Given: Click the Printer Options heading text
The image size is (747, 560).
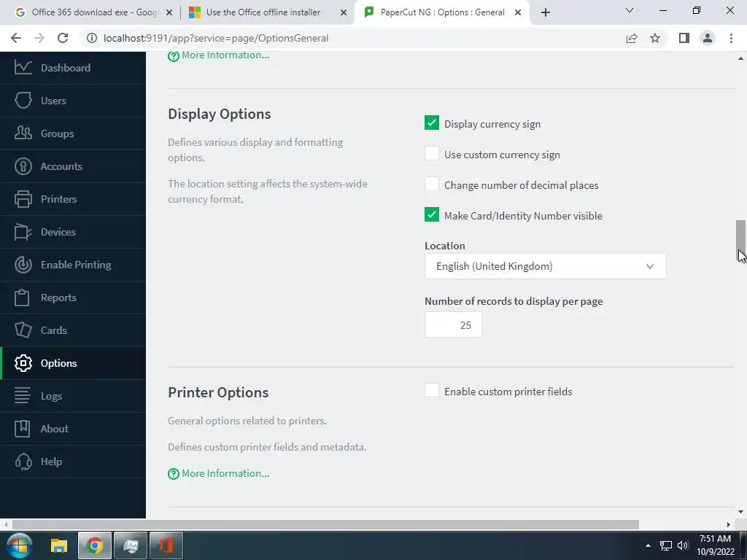Looking at the screenshot, I should pyautogui.click(x=218, y=392).
